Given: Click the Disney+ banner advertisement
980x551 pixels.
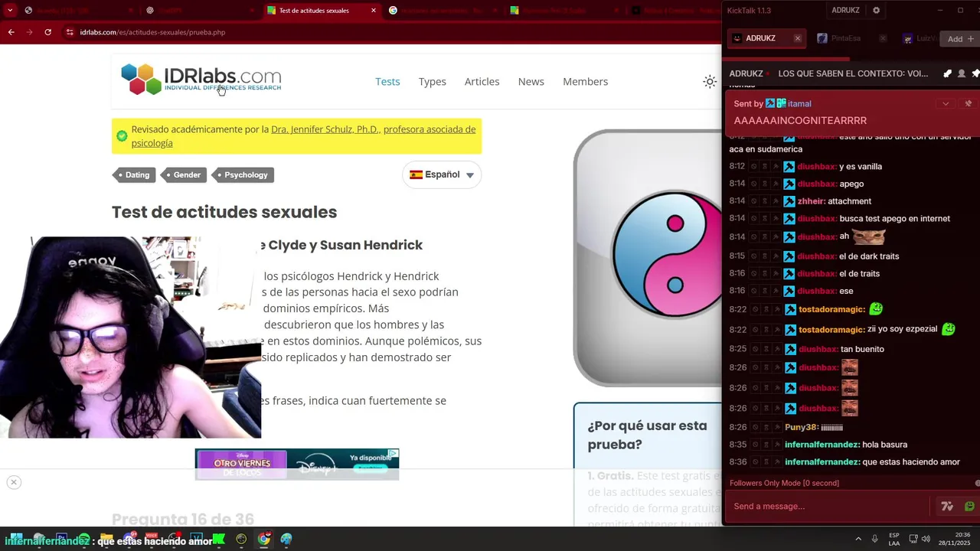Looking at the screenshot, I should [297, 465].
